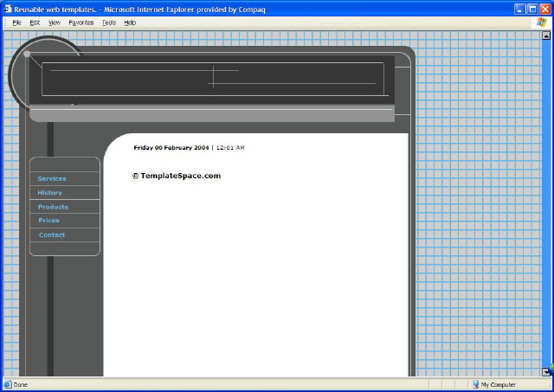This screenshot has width=554, height=392.
Task: Select the Prices navigation link
Action: coord(48,221)
